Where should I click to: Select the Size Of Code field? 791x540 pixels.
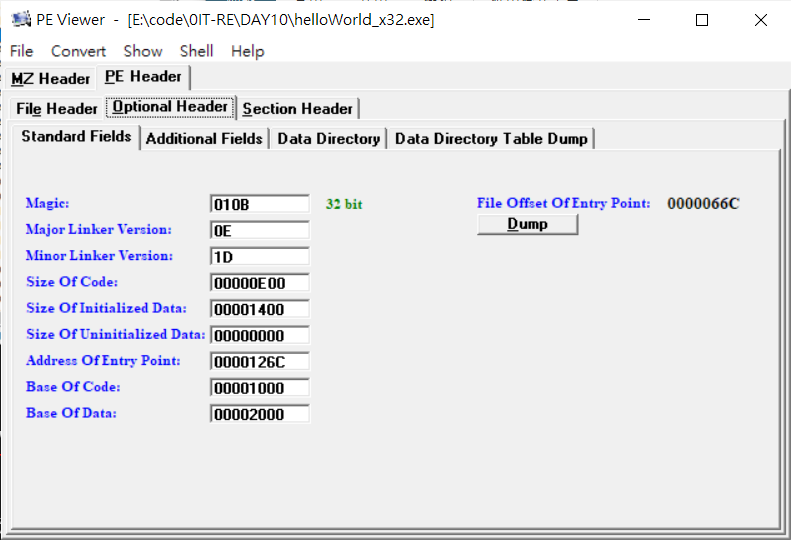coord(259,283)
